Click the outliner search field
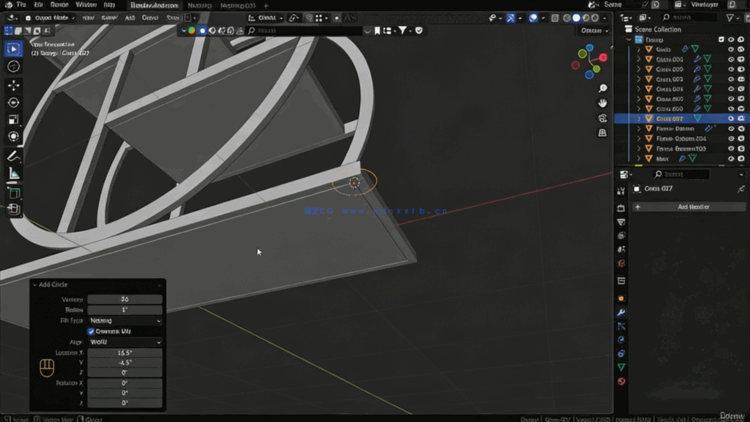This screenshot has height=422, width=750. [x=689, y=18]
